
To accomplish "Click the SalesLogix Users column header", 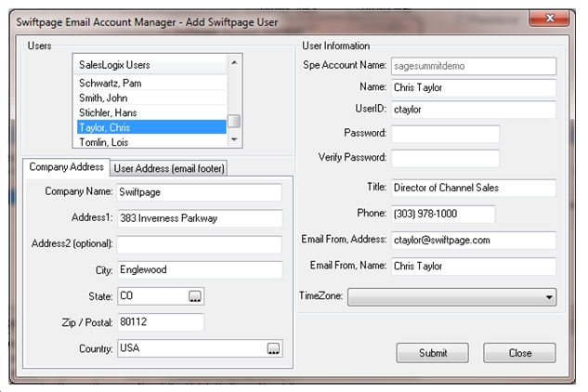I will coord(150,65).
